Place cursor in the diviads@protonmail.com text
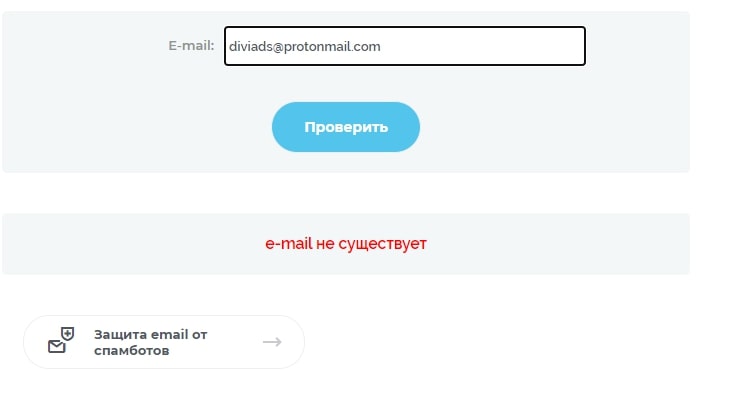 [x=304, y=47]
